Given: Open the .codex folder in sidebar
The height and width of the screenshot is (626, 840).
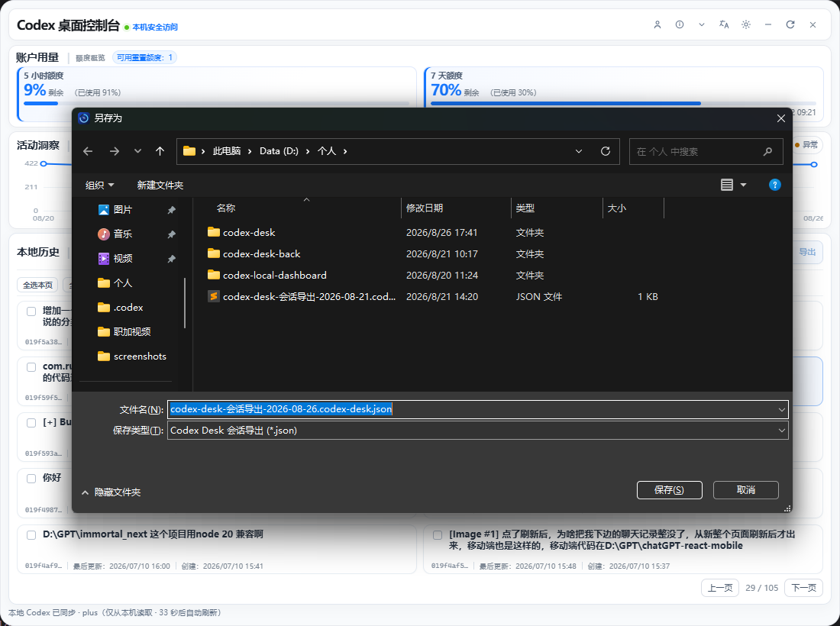Looking at the screenshot, I should pyautogui.click(x=128, y=308).
